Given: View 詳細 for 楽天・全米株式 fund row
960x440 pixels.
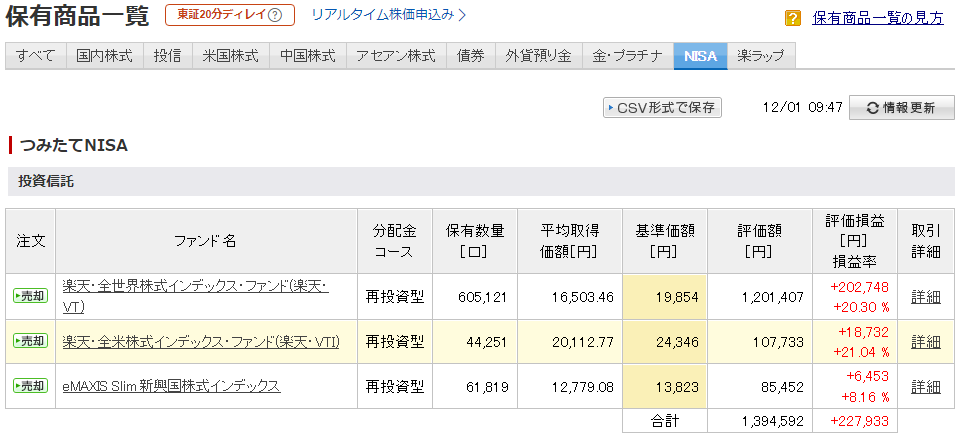Looking at the screenshot, I should [x=925, y=341].
